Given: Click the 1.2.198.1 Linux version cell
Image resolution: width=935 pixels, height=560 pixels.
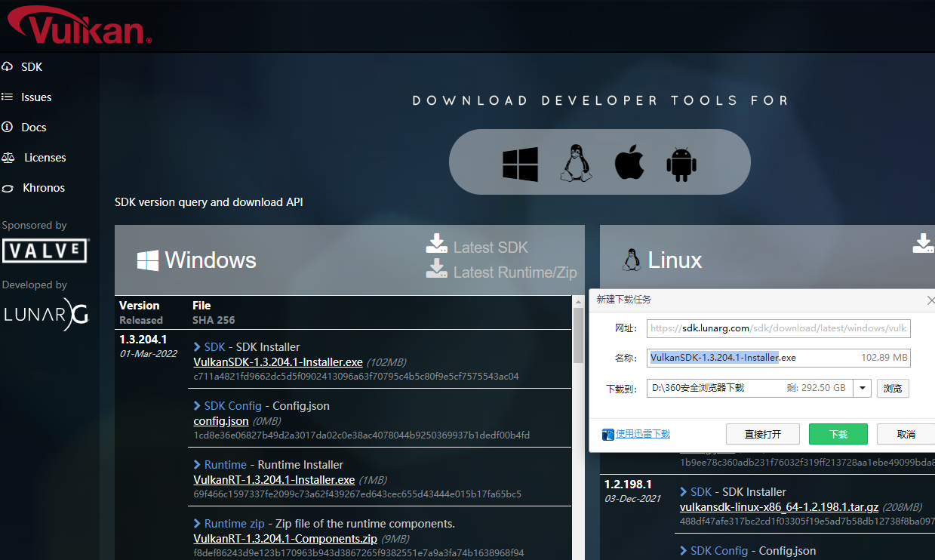Looking at the screenshot, I should (628, 485).
